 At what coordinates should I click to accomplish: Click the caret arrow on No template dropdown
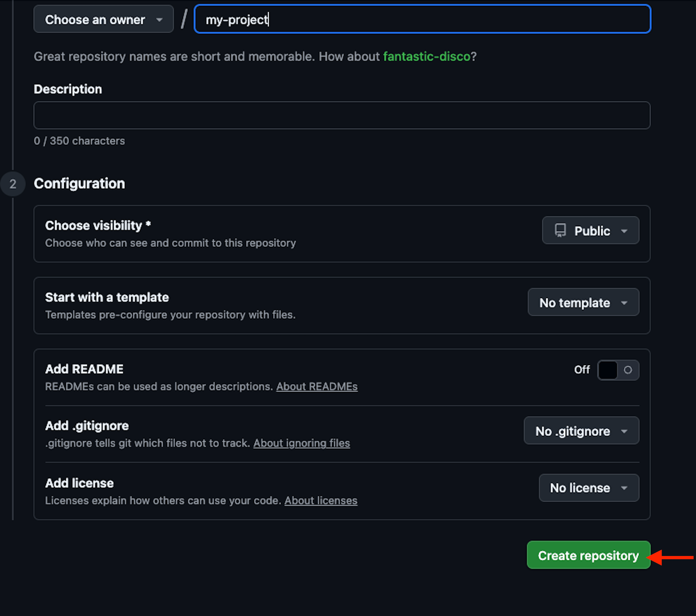click(624, 302)
